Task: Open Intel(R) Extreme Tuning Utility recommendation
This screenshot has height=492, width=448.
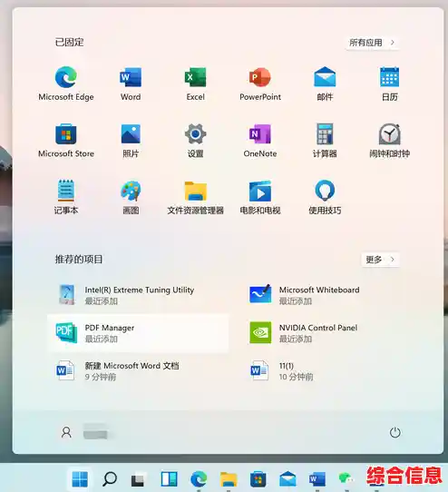Action: point(138,295)
